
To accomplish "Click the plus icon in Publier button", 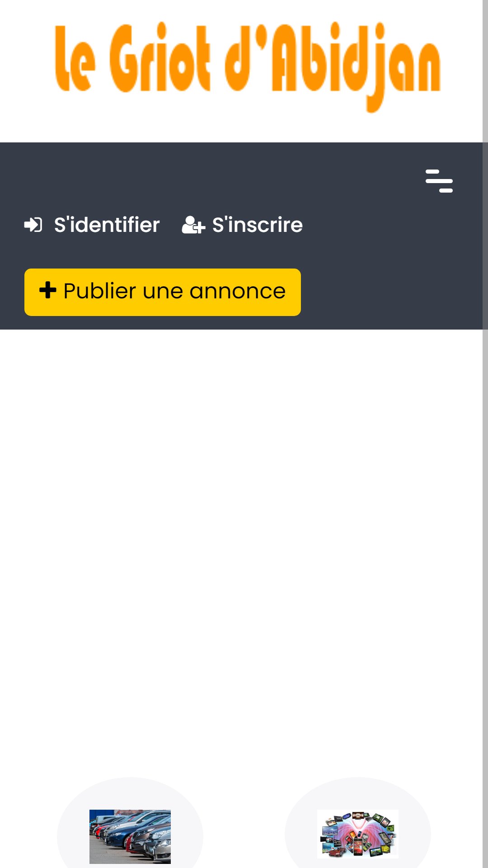I will (48, 290).
